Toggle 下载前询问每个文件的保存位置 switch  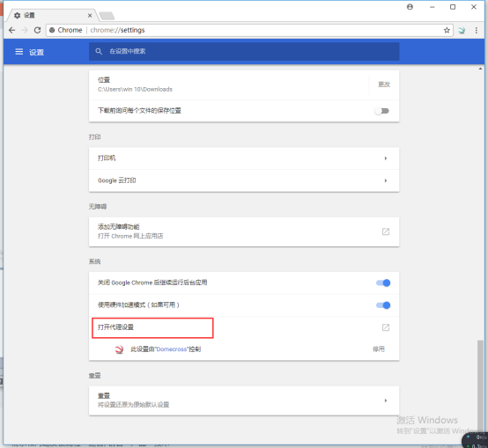(382, 111)
